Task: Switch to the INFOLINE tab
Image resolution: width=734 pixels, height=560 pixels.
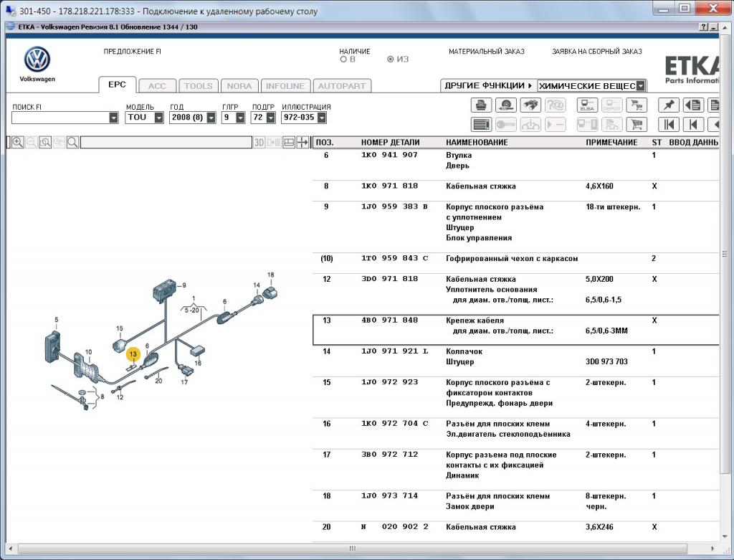Action: (285, 86)
